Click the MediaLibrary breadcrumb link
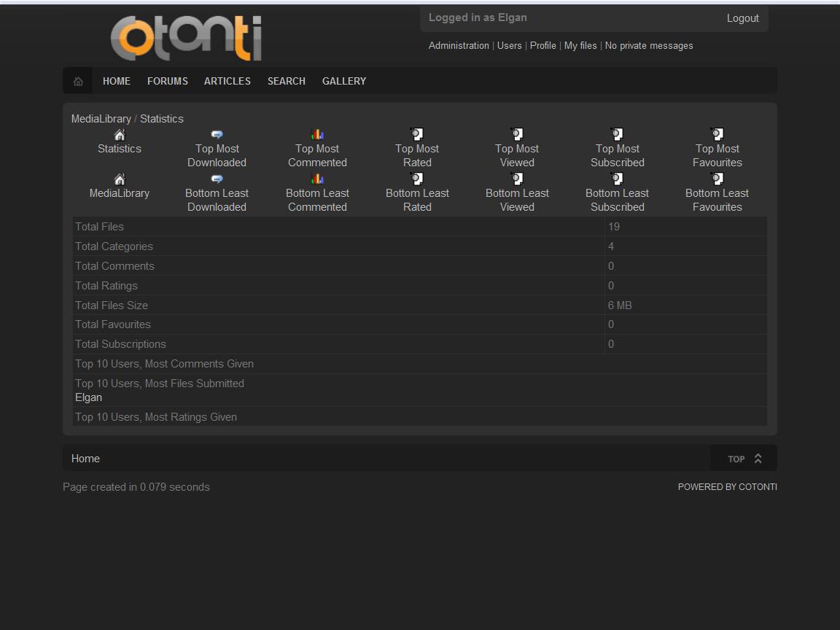The height and width of the screenshot is (630, 840). tap(101, 119)
